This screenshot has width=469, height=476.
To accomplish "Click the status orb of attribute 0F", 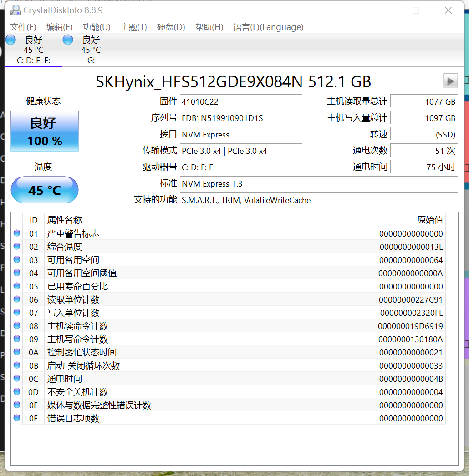I will [17, 418].
